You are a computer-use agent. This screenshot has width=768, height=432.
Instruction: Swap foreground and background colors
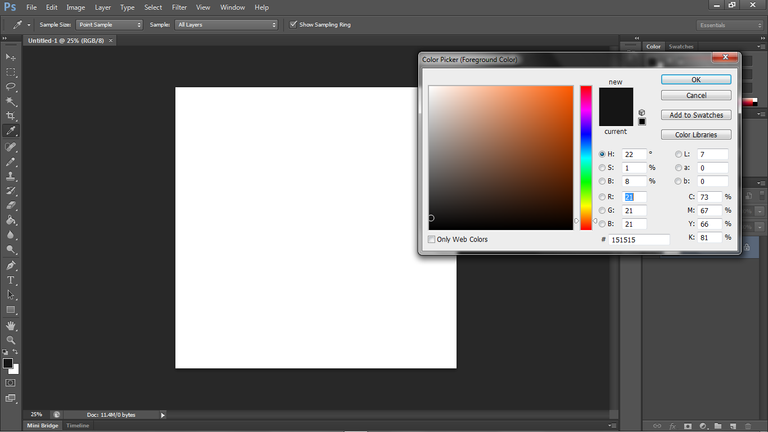click(x=15, y=352)
